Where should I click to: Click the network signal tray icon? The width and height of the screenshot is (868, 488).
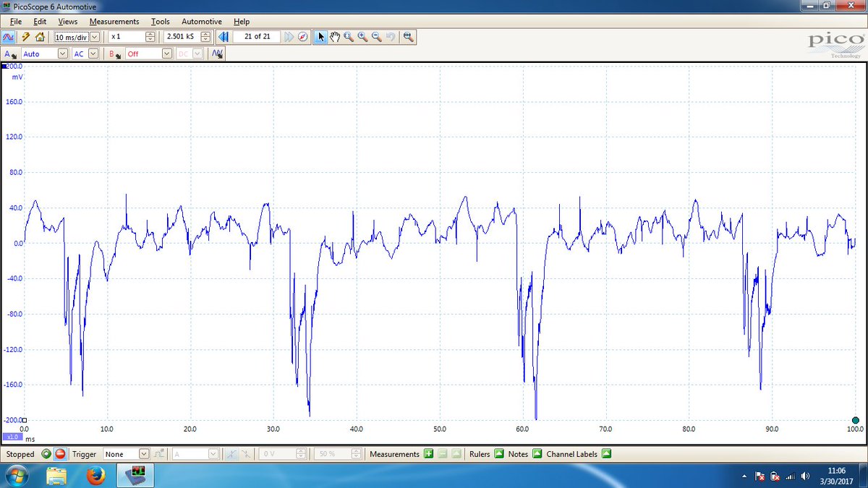point(790,476)
